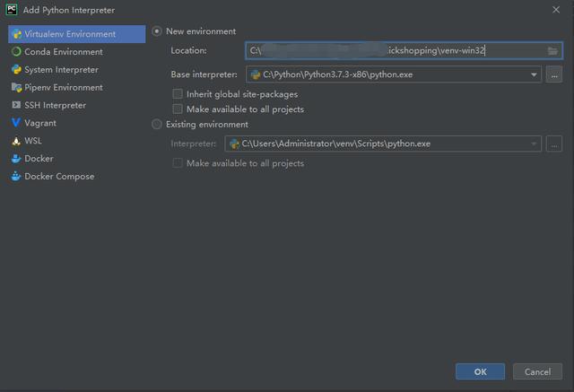Click the Docker Compose whale icon
Image resolution: width=574 pixels, height=392 pixels.
[x=16, y=177]
